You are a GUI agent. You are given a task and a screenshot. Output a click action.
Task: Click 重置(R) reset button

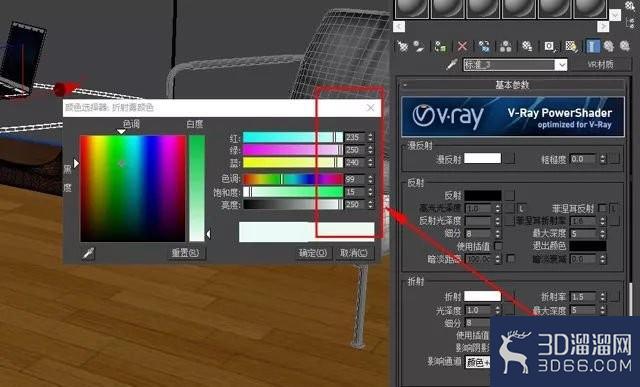pos(186,253)
